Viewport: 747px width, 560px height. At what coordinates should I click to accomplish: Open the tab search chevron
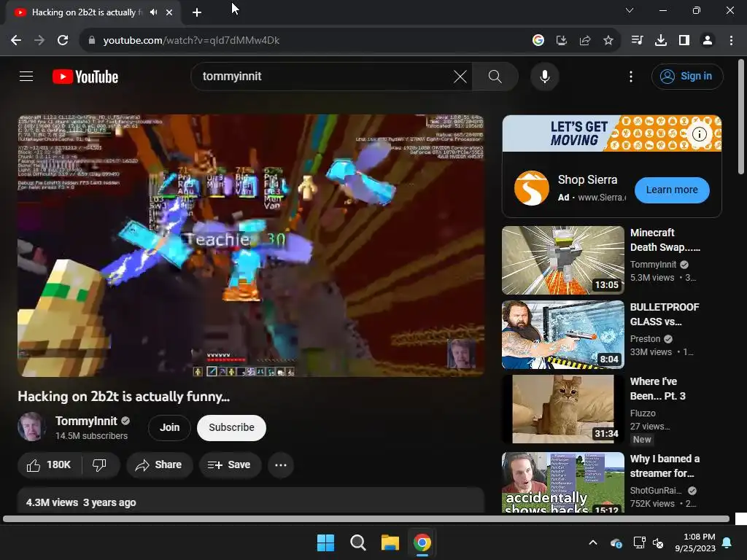pyautogui.click(x=630, y=10)
